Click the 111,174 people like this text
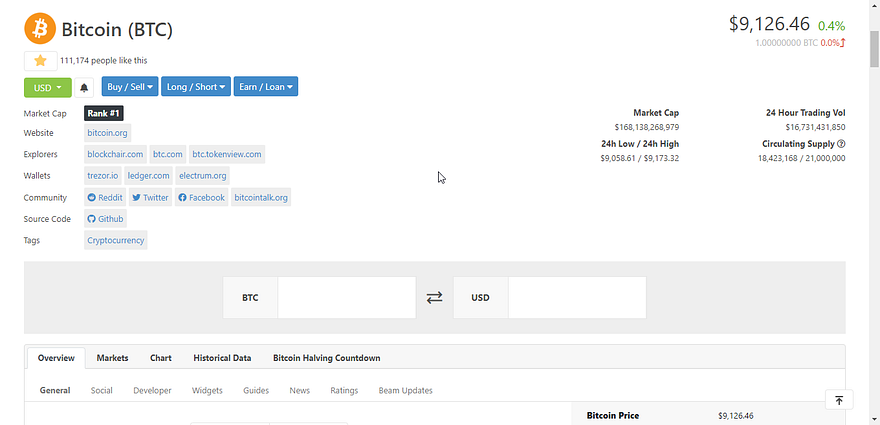The width and height of the screenshot is (880, 425). (104, 61)
